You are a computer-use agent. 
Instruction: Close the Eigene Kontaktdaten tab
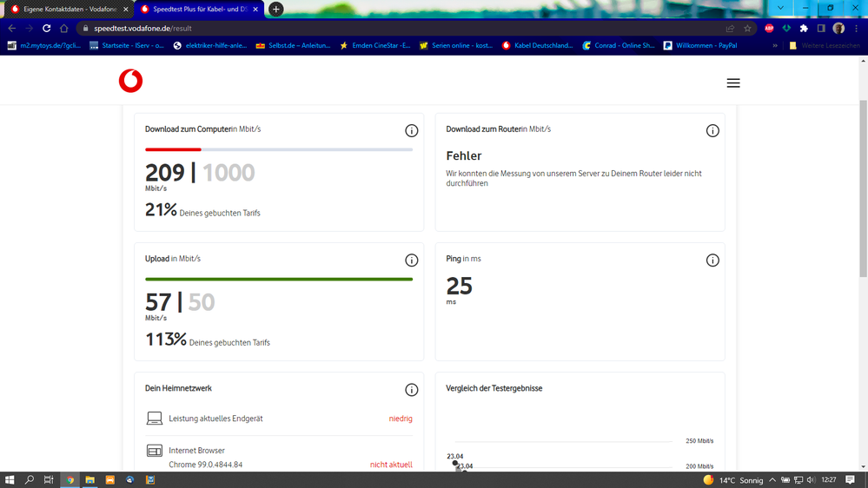(126, 9)
